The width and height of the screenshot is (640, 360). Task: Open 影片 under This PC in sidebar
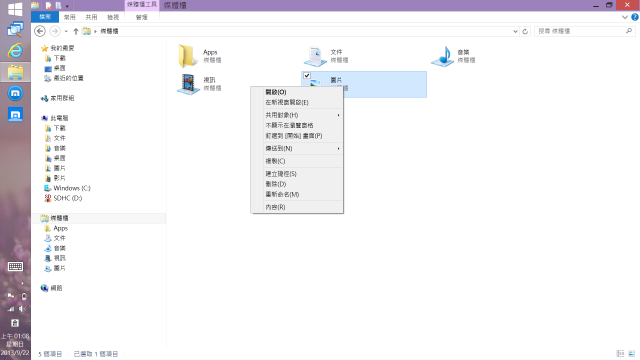55,178
